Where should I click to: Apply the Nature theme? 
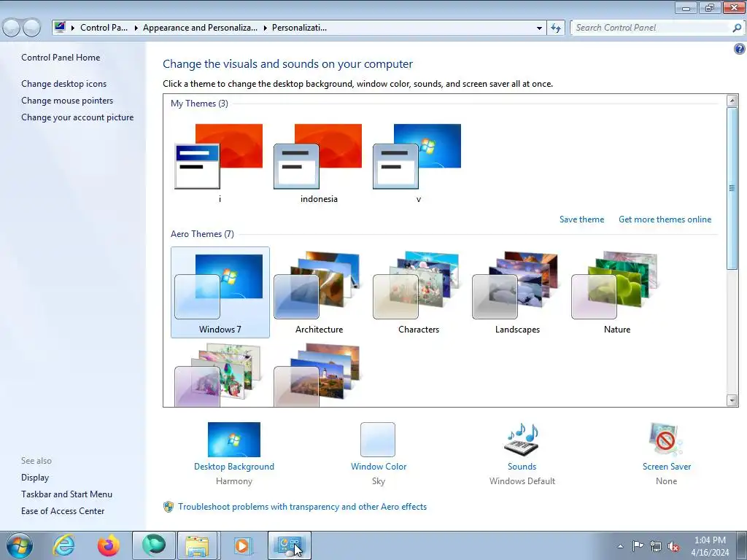coord(616,292)
